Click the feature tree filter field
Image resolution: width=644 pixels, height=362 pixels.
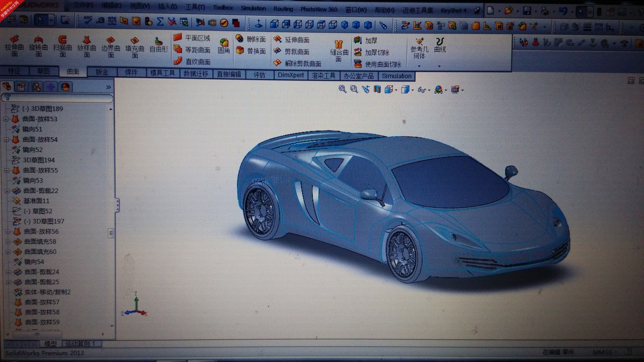pyautogui.click(x=58, y=97)
